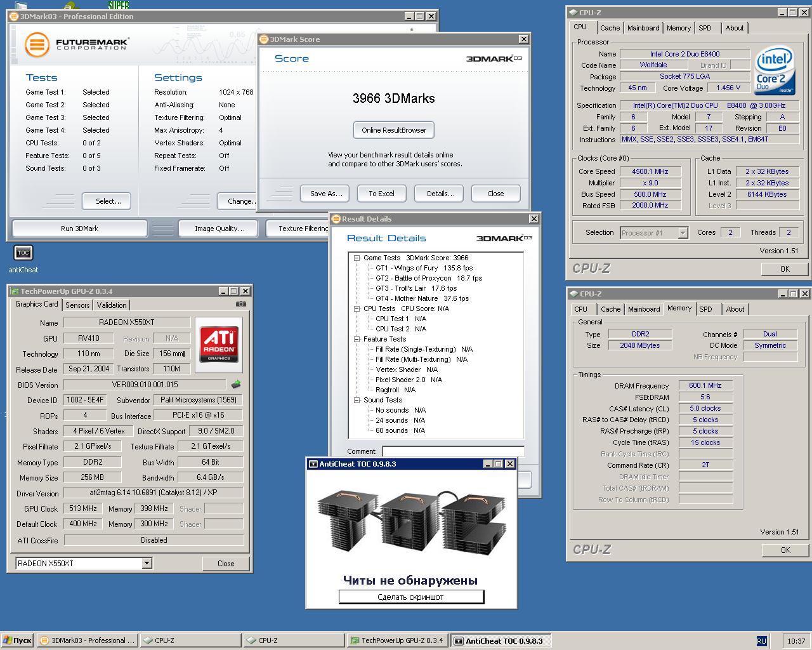Click the Core Voltage 1.456 V value
Image resolution: width=812 pixels, height=650 pixels.
pos(728,88)
